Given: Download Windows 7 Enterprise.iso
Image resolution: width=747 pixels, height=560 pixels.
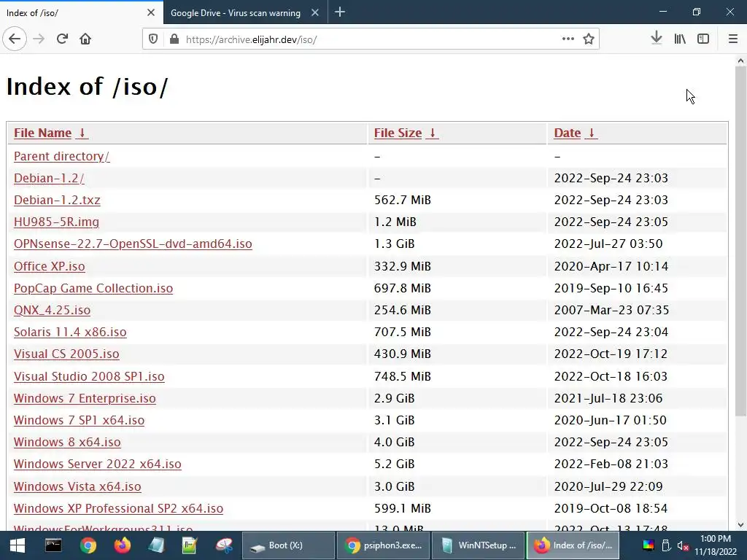Looking at the screenshot, I should [x=85, y=398].
